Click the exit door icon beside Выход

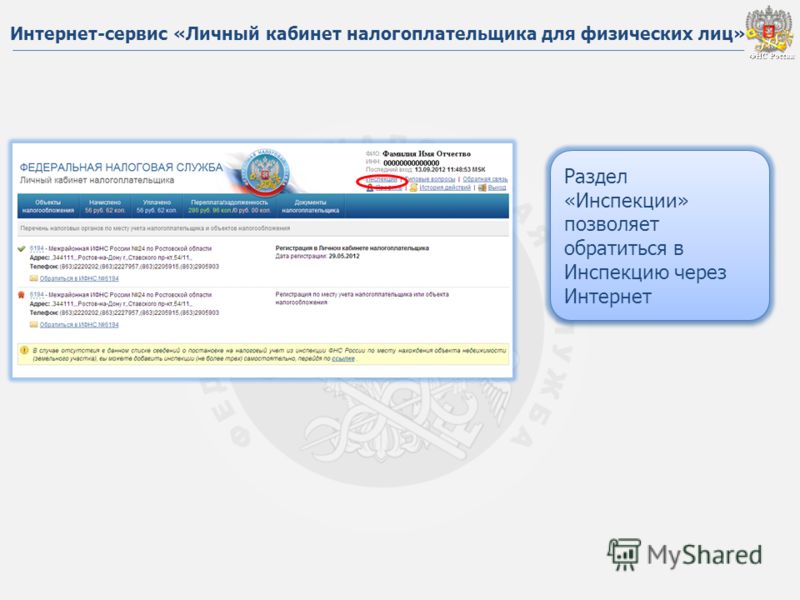coord(482,188)
